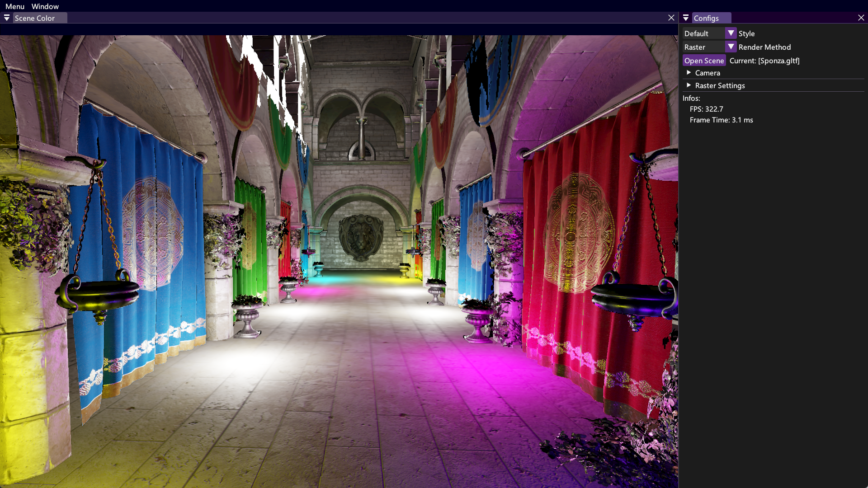Open the Style dropdown showing Default

tap(703, 33)
